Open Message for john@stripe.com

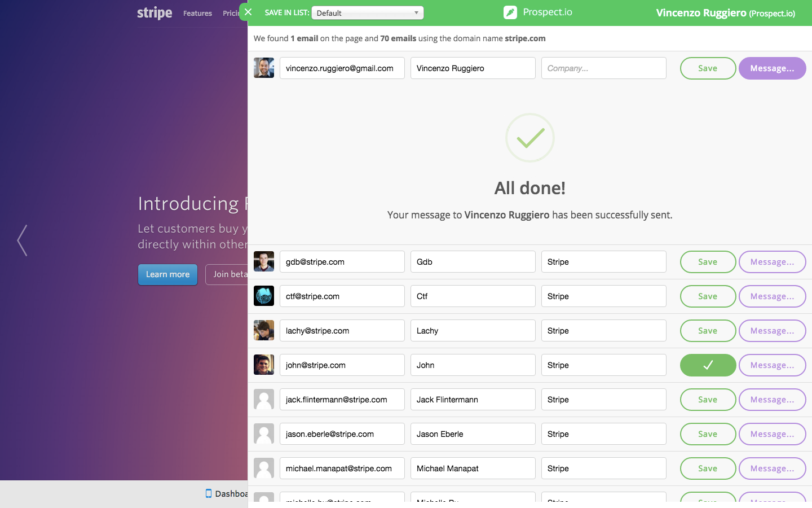pos(772,365)
